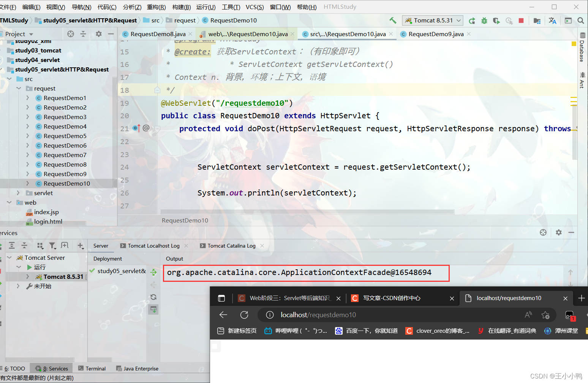This screenshot has height=383, width=588.
Task: Click the override gutter icon on line 21
Action: (136, 128)
